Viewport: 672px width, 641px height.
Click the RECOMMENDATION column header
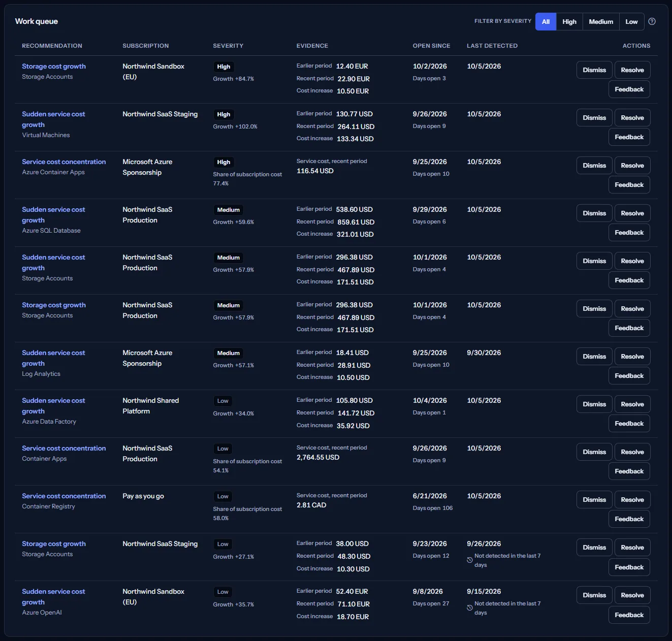[52, 46]
